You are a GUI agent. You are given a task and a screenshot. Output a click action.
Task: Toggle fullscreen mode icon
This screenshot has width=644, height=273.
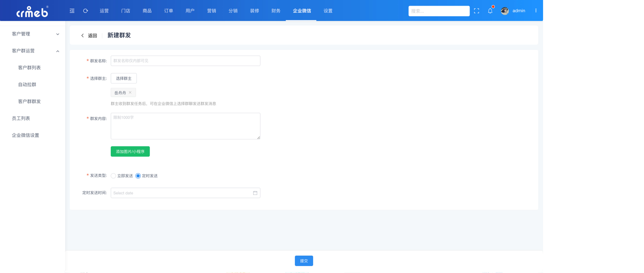click(477, 11)
